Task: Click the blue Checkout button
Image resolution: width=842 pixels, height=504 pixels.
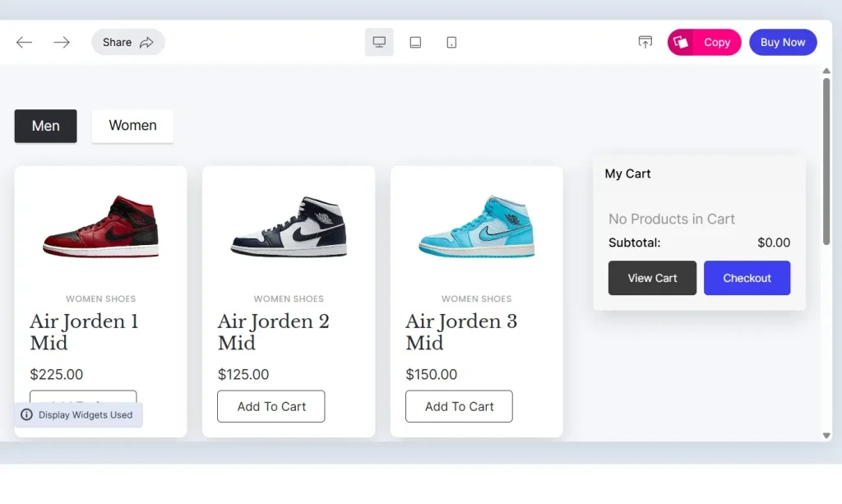Action: click(747, 278)
